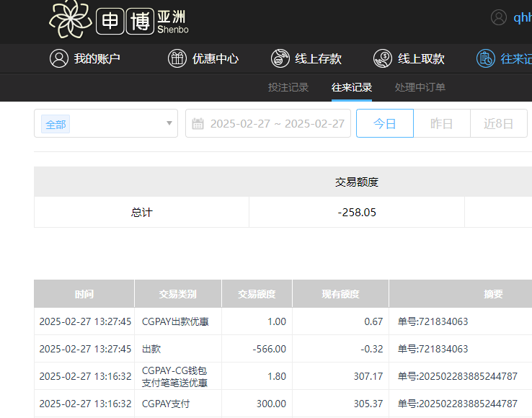Click the 今日 filter button
The width and height of the screenshot is (532, 418).
pyautogui.click(x=385, y=123)
